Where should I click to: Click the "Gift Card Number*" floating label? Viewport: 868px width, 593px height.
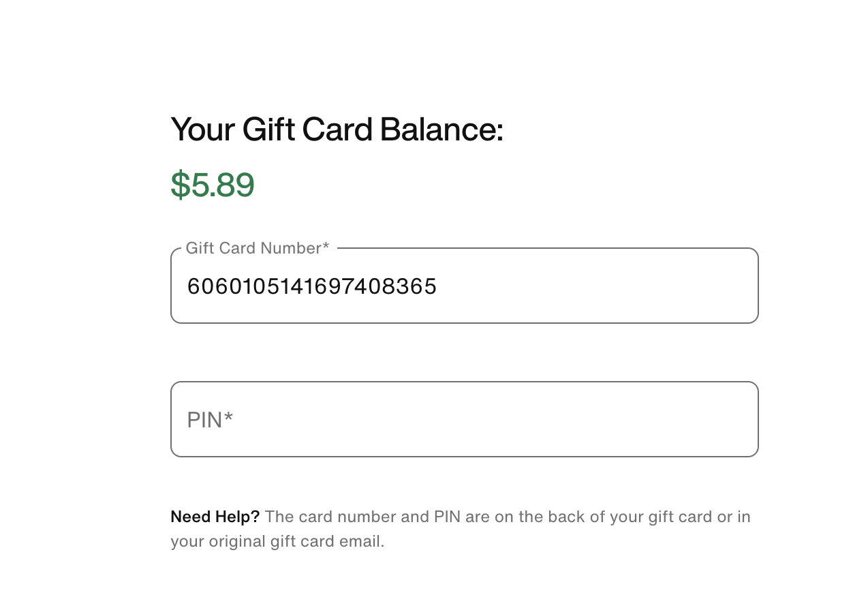pos(258,248)
